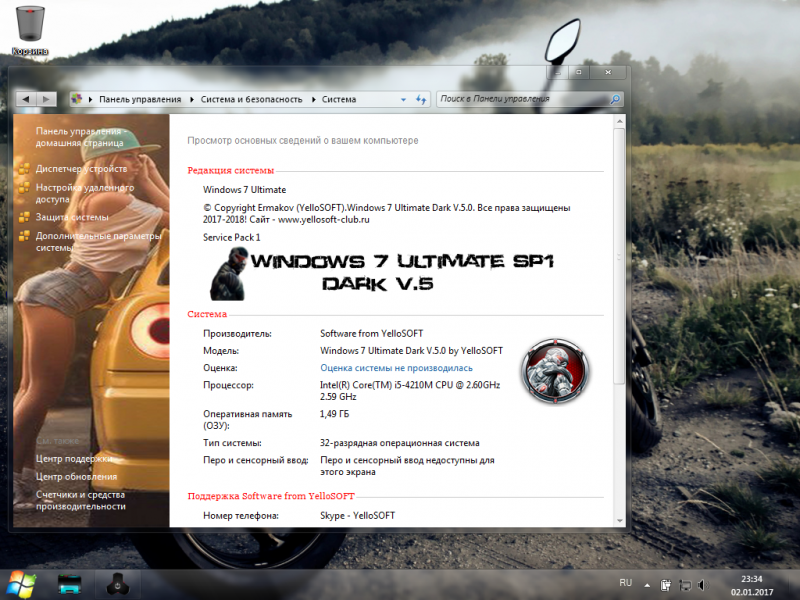This screenshot has width=800, height=600.
Task: Open 'Настройка удаленного доступа' link
Action: pyautogui.click(x=85, y=193)
